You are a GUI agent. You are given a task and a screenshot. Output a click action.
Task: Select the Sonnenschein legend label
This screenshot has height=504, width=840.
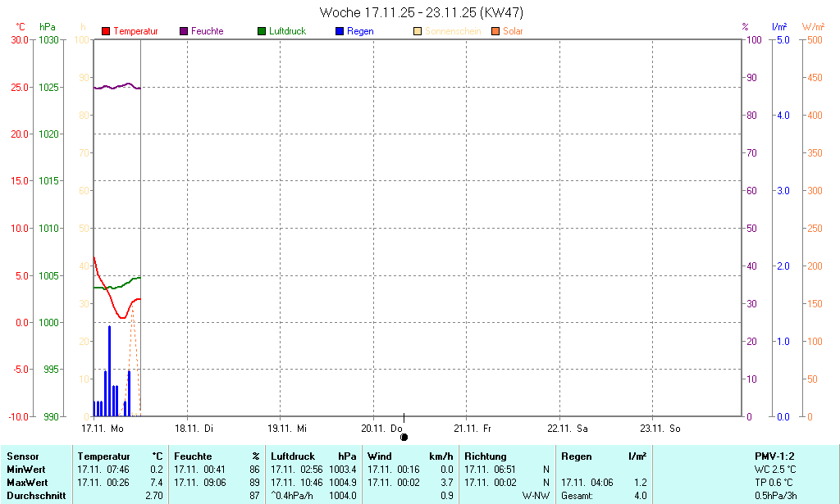[x=453, y=31]
